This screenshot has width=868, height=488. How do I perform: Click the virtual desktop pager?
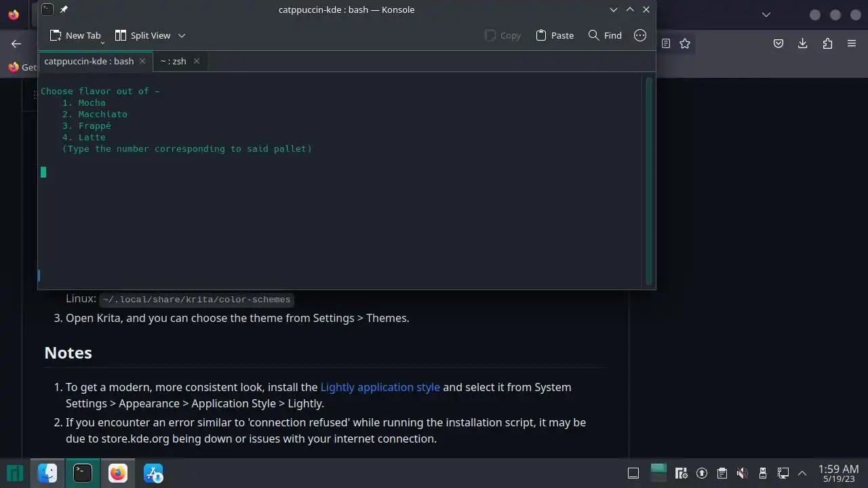point(658,472)
